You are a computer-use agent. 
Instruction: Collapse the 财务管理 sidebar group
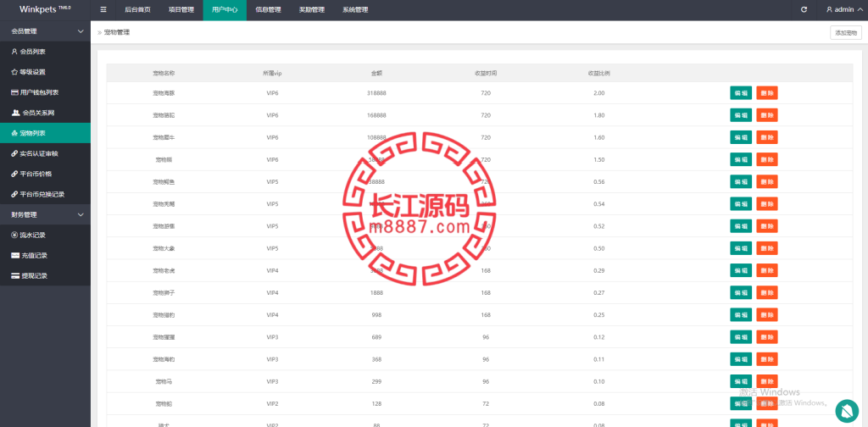46,214
